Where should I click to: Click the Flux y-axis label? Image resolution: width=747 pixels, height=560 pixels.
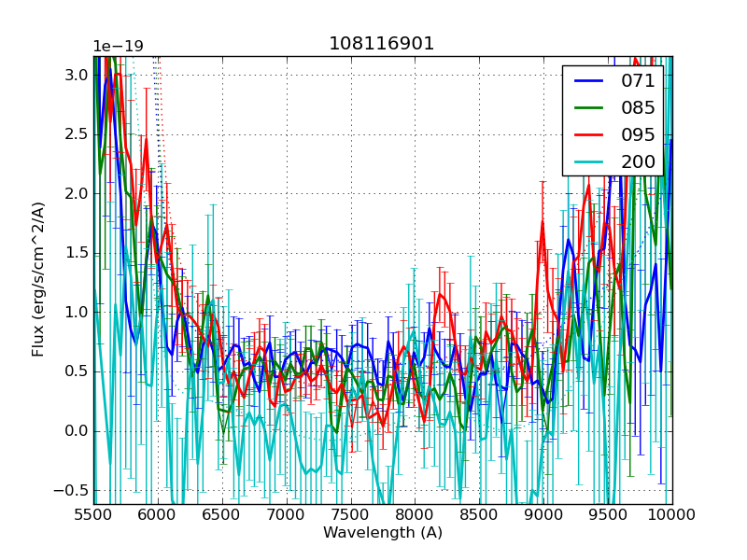pos(38,280)
